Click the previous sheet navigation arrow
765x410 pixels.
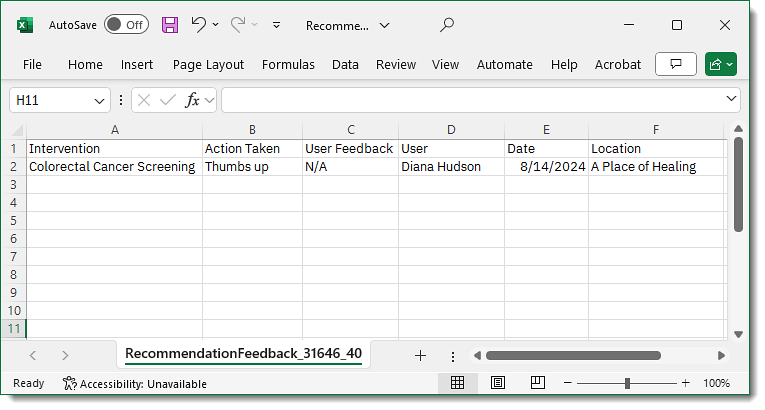tap(33, 356)
